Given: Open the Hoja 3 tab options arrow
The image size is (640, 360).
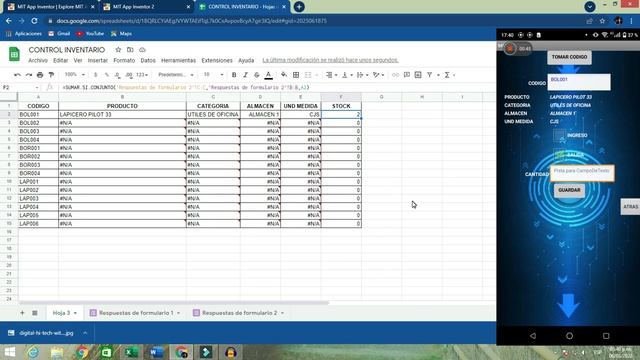Looking at the screenshot, I should (75, 313).
